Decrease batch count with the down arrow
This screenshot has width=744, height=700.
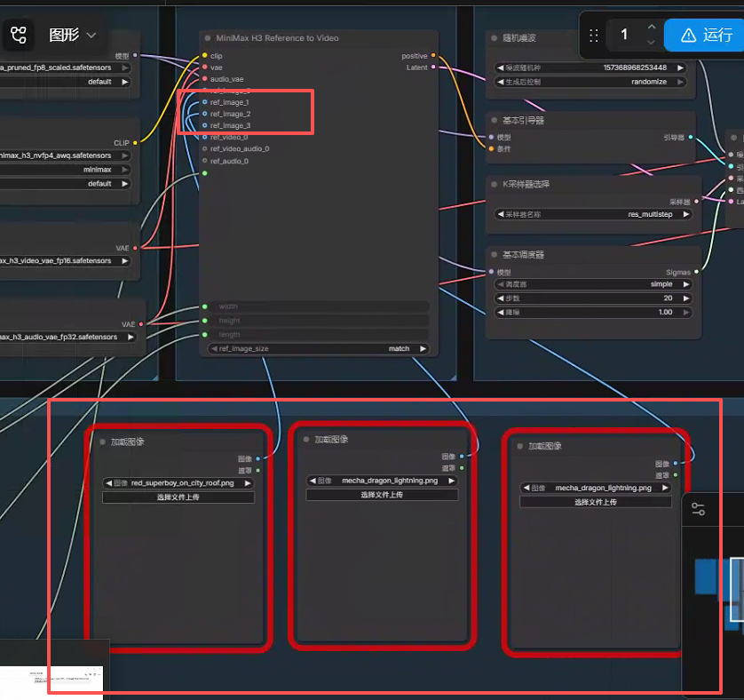pyautogui.click(x=652, y=43)
